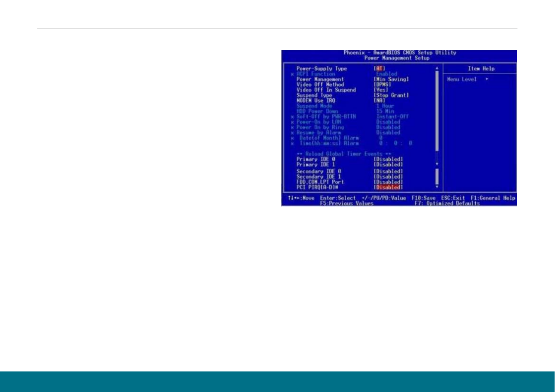Select the Video Off Method label
This screenshot has height=392, width=555.
(x=320, y=85)
